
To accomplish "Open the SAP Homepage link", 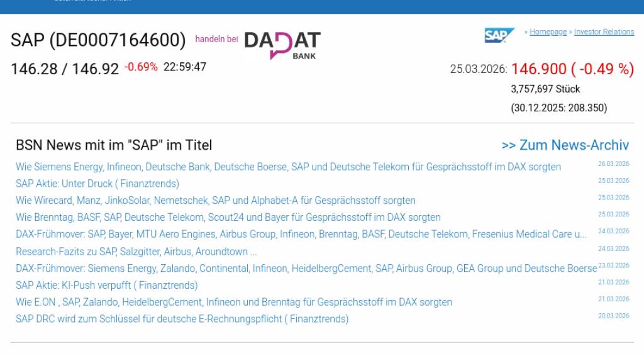I will click(x=548, y=32).
